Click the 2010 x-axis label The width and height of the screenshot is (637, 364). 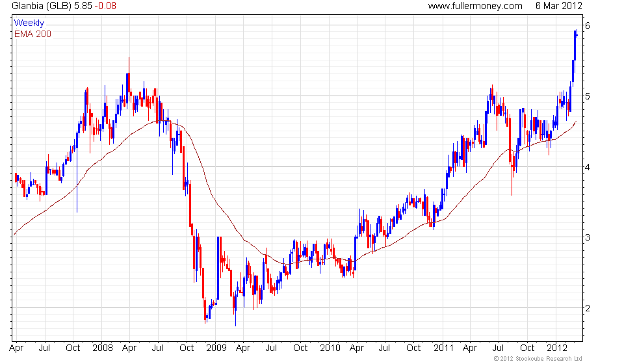330,348
